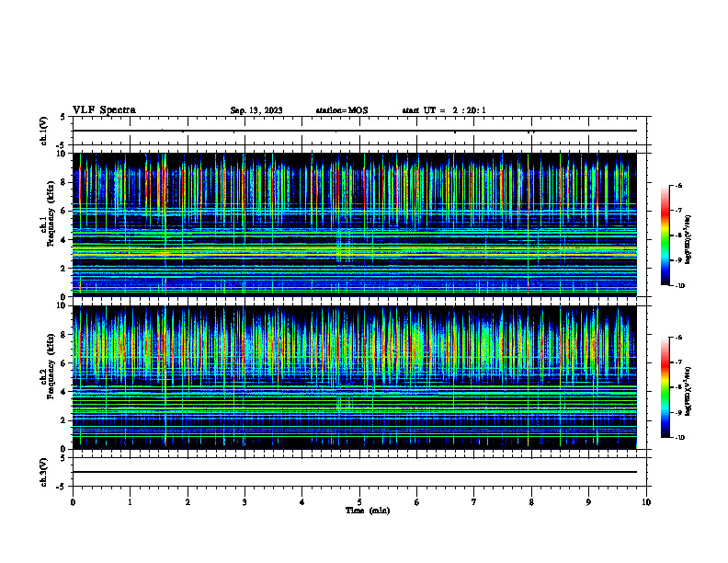Click the "VLF Spectra" plot title
Image resolution: width=728 pixels, height=563 pixels.
click(104, 110)
